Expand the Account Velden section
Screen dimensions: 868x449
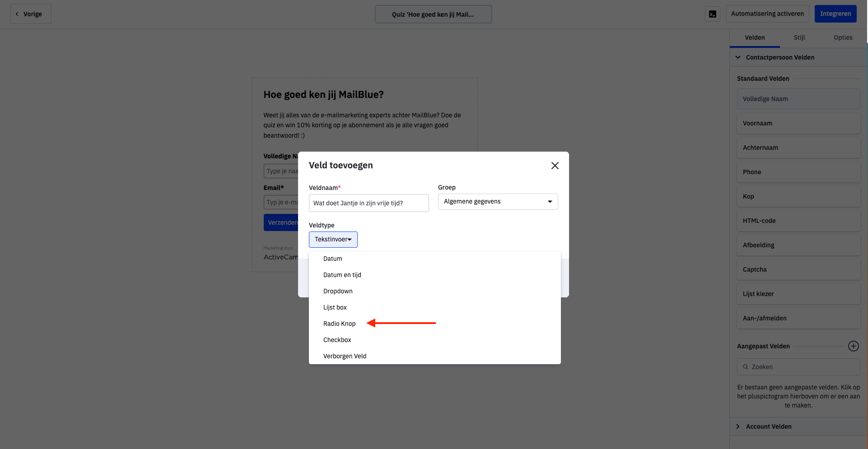pos(738,426)
